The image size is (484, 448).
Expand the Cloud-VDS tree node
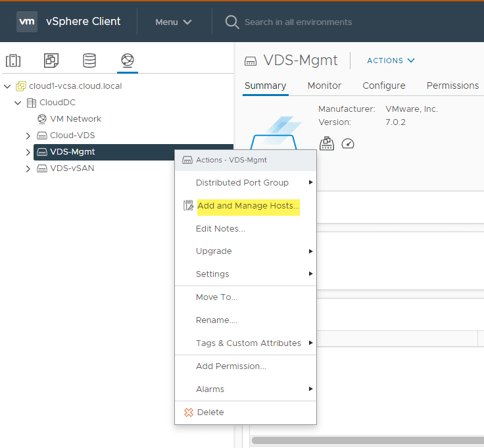click(x=28, y=136)
